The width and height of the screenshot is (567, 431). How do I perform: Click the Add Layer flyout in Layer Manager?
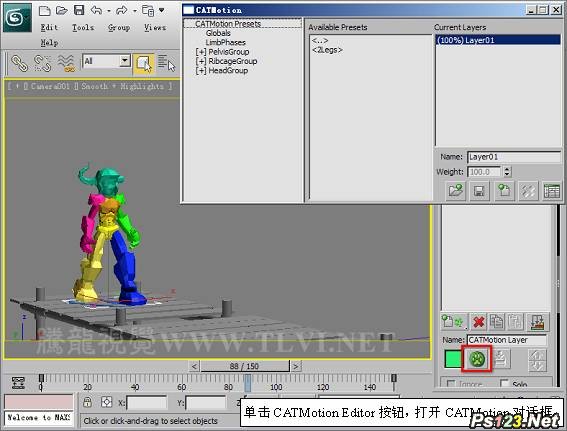coord(453,321)
